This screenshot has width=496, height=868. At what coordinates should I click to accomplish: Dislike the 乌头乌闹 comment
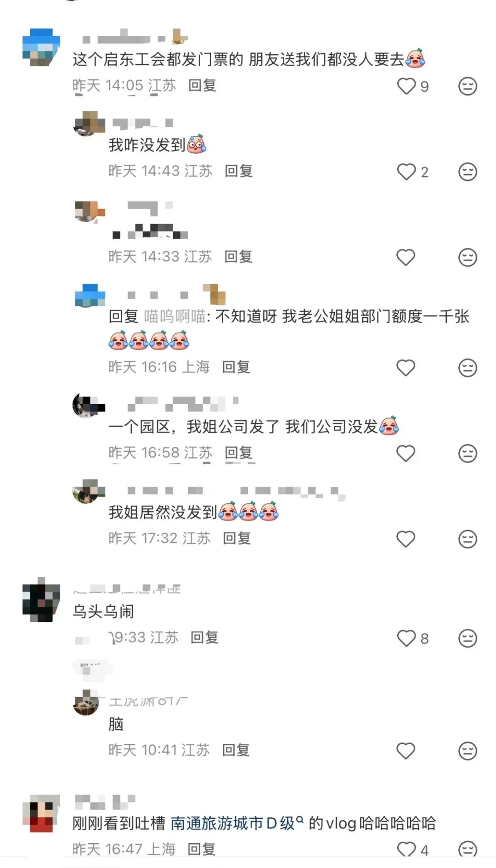tap(468, 638)
